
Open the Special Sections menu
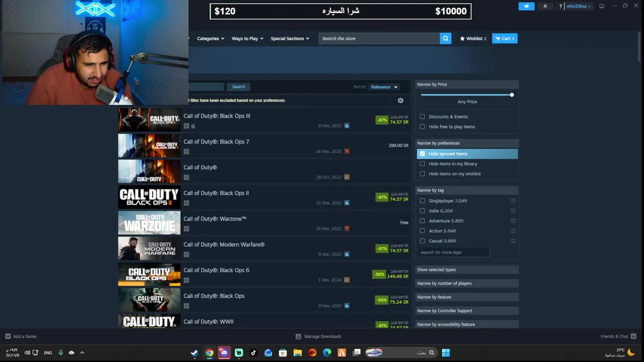tap(290, 39)
